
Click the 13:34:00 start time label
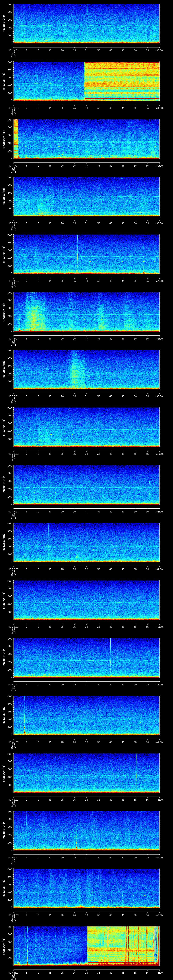(13, 339)
